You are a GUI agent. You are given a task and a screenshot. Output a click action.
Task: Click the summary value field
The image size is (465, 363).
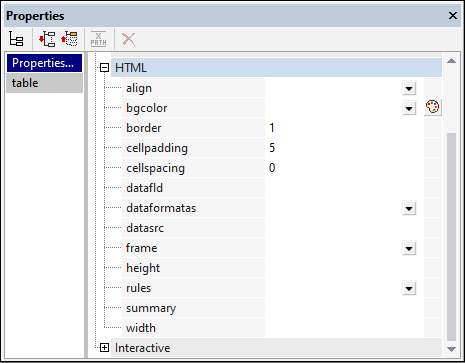(344, 308)
